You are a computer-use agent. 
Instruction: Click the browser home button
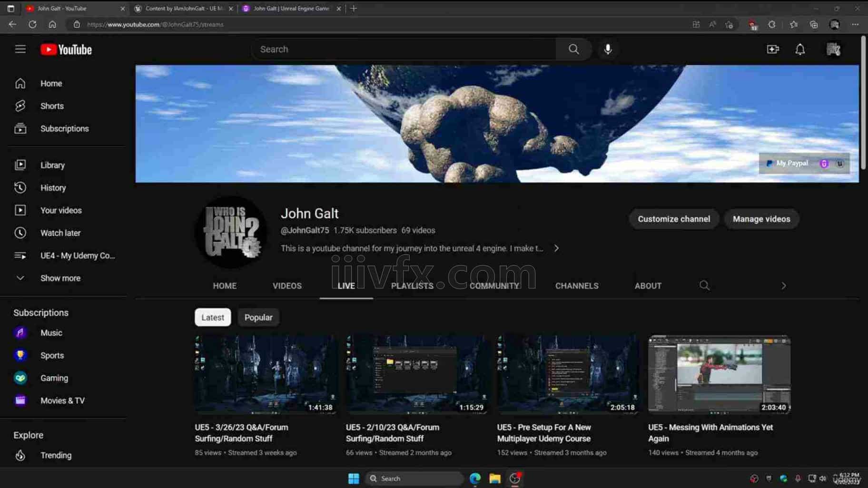pos(52,24)
